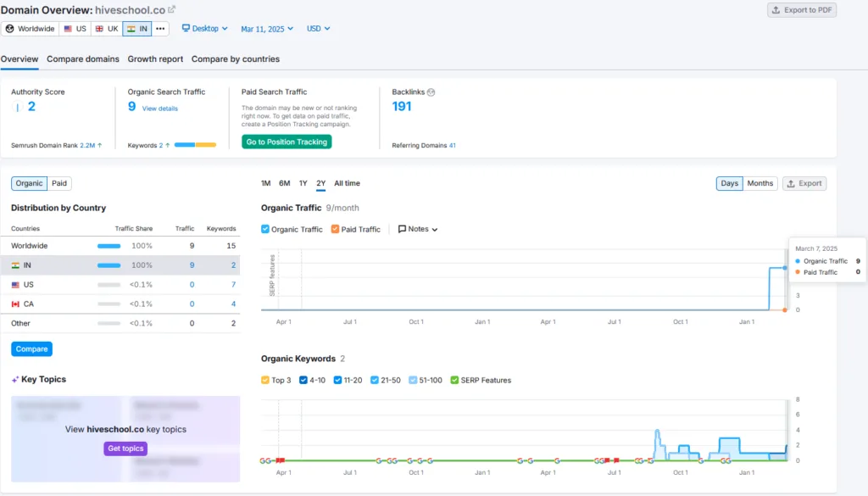Click the keywords distribution color bar
Screen dimensions: 868x496
tap(195, 145)
